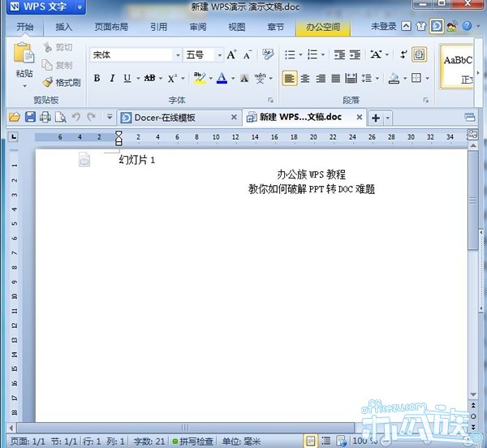Viewport: 487px width, 448px height.
Task: Increase indent icon
Action: click(355, 55)
